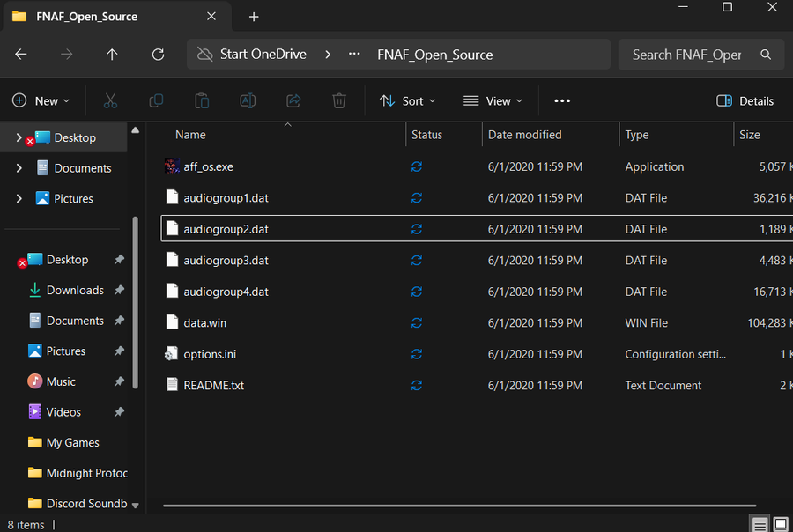793x532 pixels.
Task: Click the data.win file icon
Action: 172,322
